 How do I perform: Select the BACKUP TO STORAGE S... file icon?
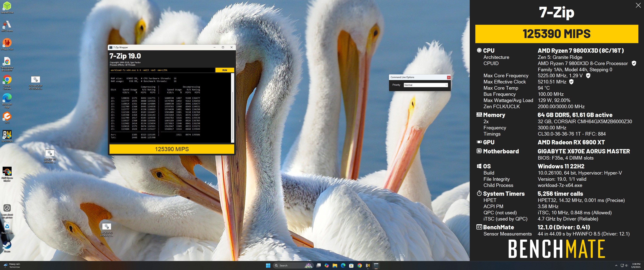click(107, 230)
